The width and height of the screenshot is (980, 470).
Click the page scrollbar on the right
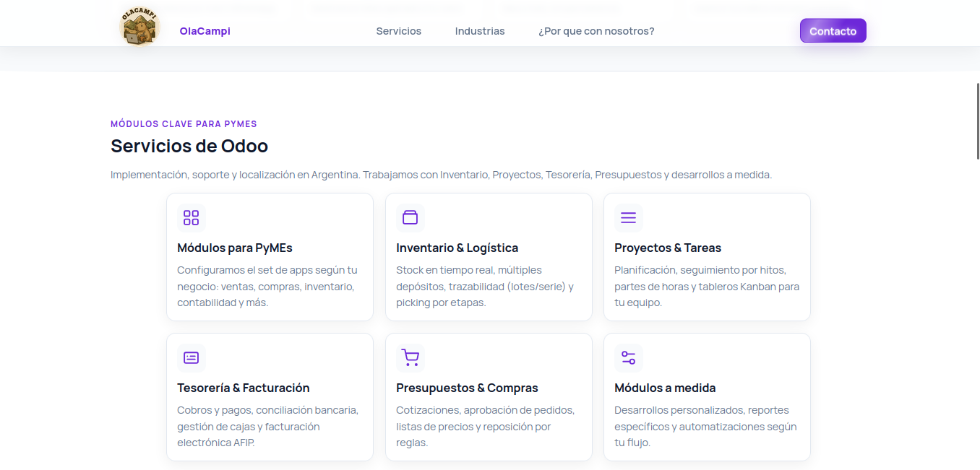(976, 119)
